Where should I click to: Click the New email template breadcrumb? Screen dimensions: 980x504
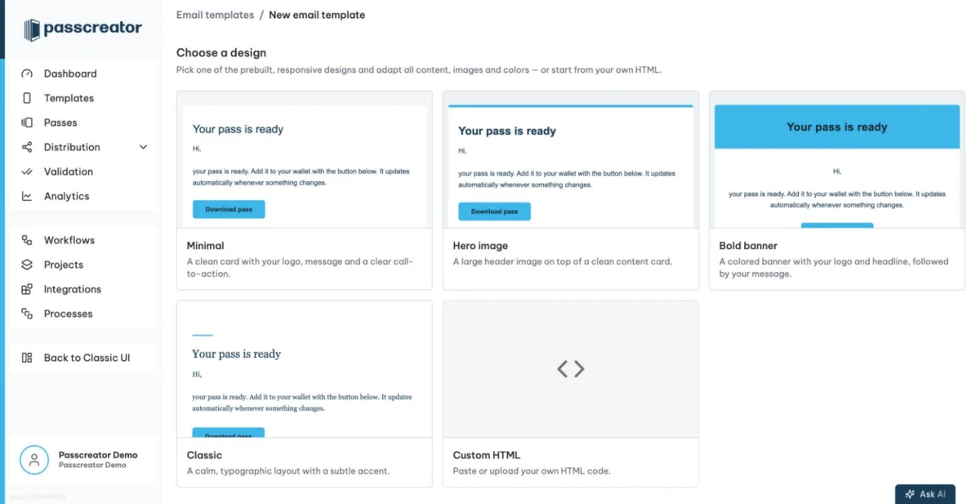[x=317, y=15]
